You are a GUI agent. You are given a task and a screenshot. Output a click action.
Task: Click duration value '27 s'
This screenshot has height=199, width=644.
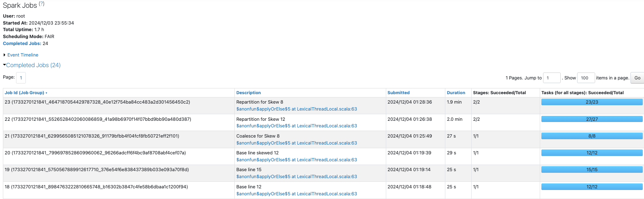tap(451, 136)
